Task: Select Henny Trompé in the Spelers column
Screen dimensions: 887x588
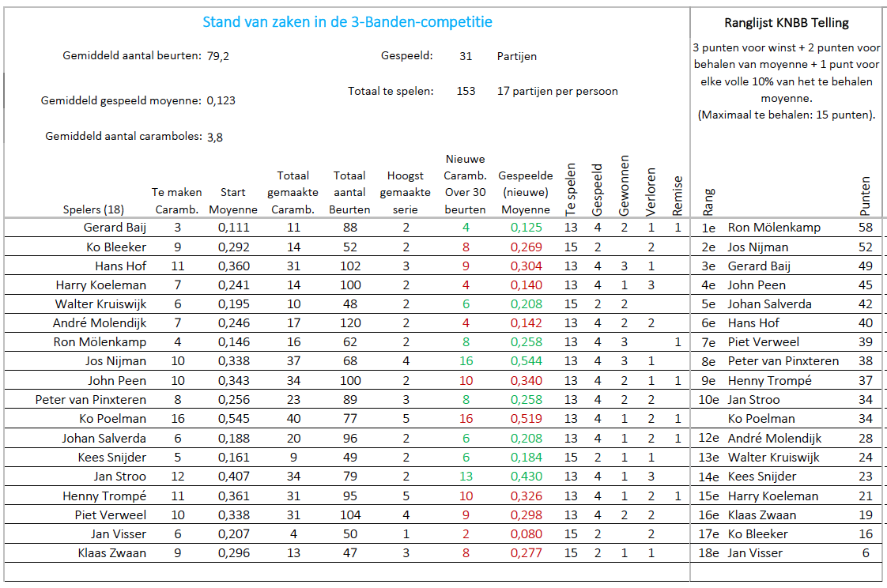Action: 104,496
